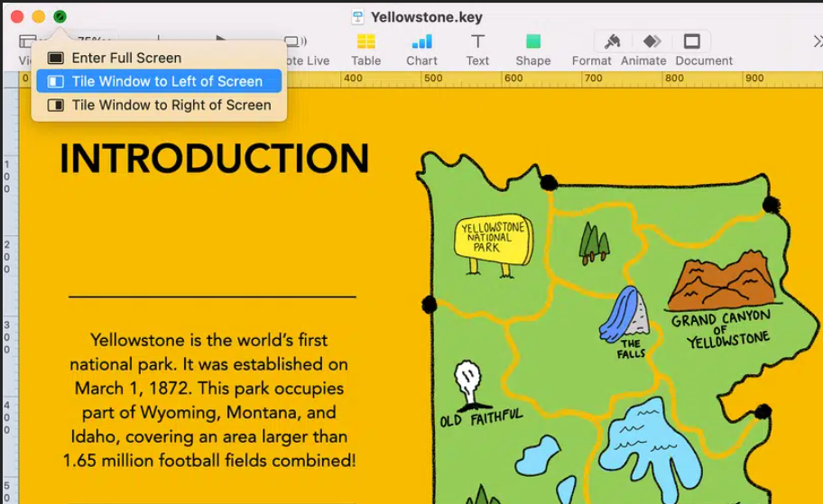Click The Falls waterfall drawing

[x=624, y=314]
